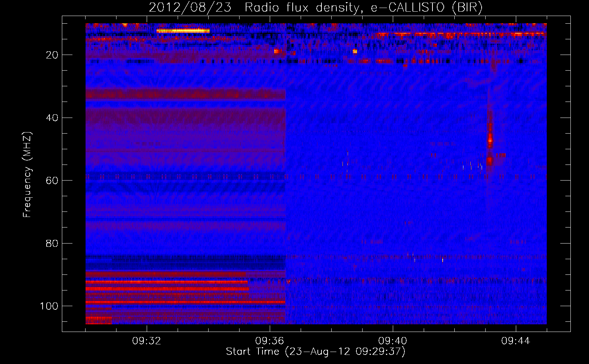Screen dimensions: 589x364
Task: Click the 80 frequency tick label
Action: click(x=52, y=243)
